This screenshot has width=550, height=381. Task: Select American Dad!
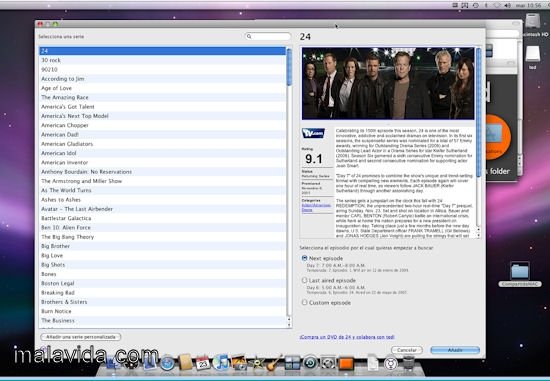(x=162, y=134)
